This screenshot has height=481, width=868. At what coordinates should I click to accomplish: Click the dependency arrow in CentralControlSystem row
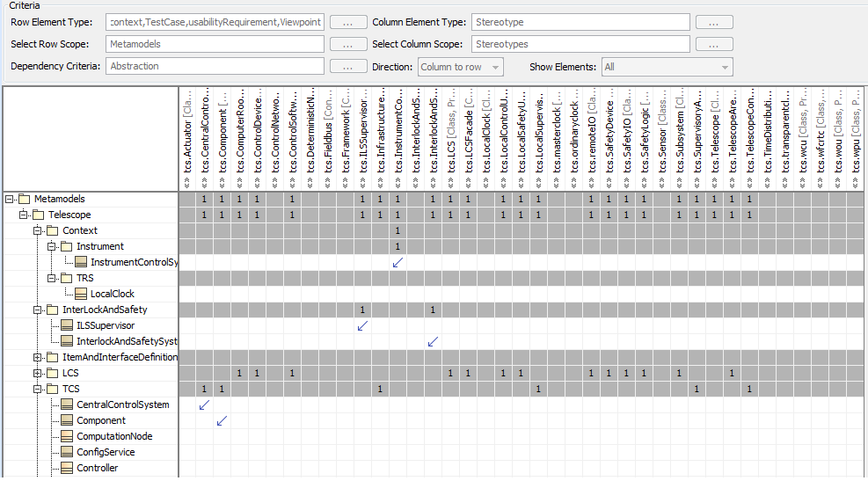(x=204, y=405)
